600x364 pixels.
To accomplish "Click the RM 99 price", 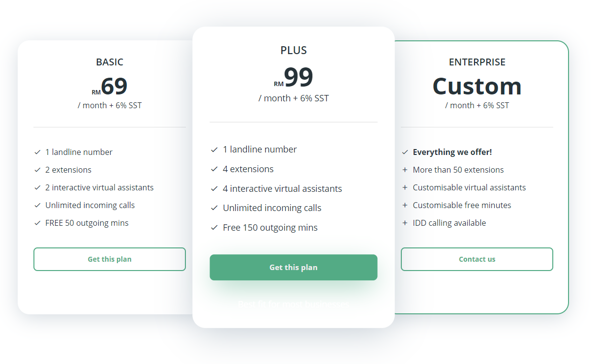I will 294,78.
